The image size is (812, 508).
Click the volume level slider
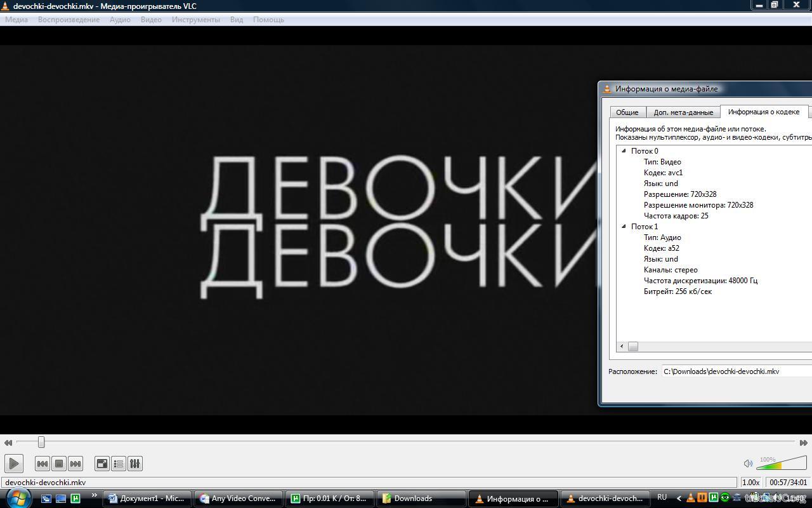pos(782,464)
